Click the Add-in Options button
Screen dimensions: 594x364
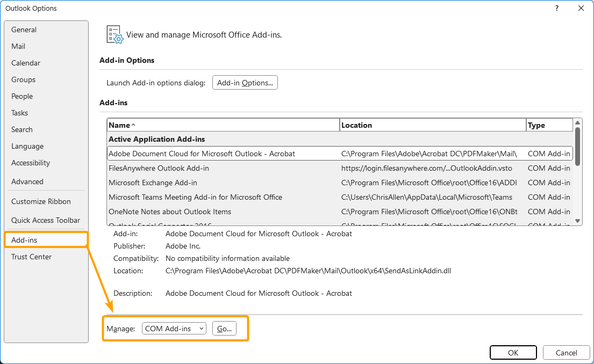click(245, 83)
